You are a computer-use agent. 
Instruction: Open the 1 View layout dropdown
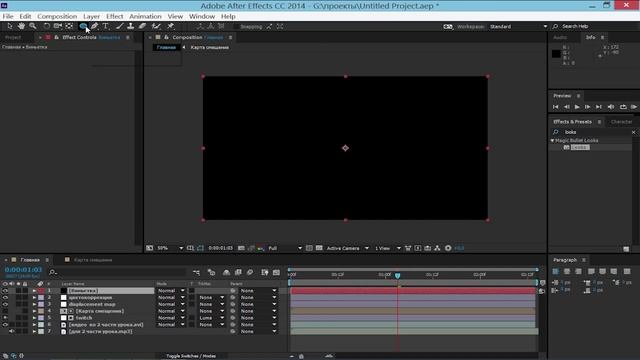pyautogui.click(x=388, y=248)
